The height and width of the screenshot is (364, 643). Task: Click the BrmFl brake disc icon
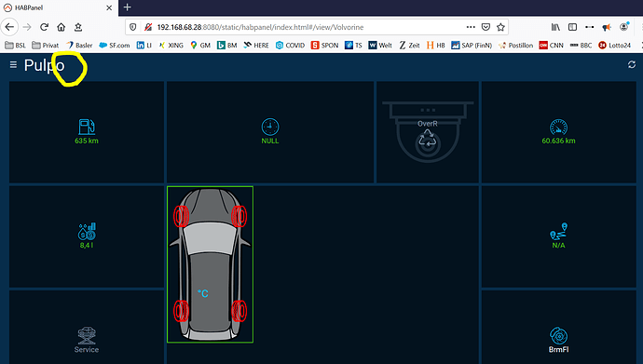[558, 336]
